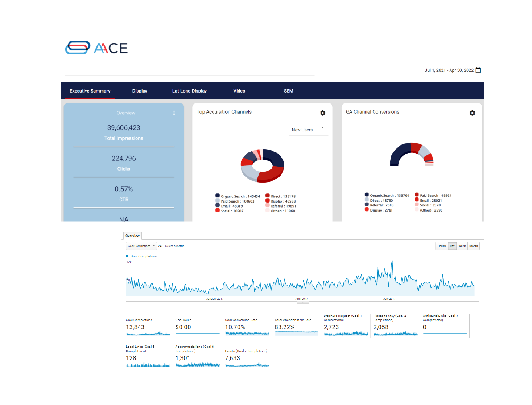Viewport: 532px width, 405px height.
Task: Click the Display : 45588 legend swatch
Action: pyautogui.click(x=268, y=200)
